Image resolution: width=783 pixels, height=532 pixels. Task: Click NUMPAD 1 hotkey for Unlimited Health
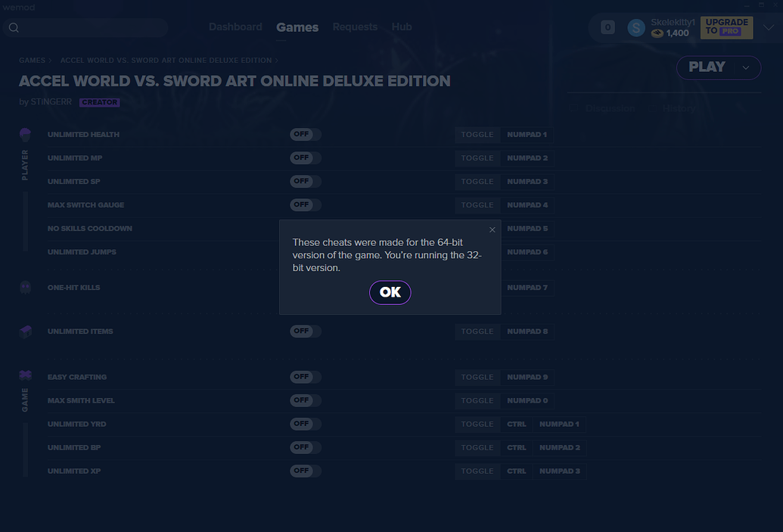pyautogui.click(x=527, y=135)
